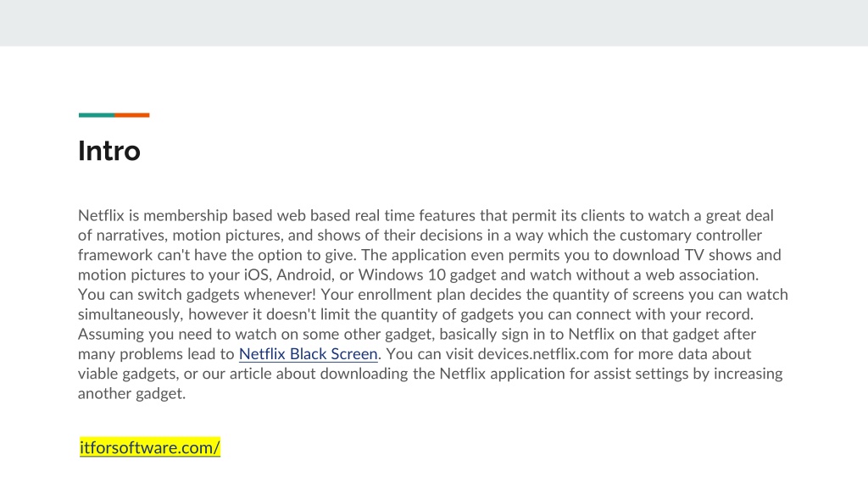
Task: Click 'viable gadgets' text near paragraph end
Action: (128, 374)
